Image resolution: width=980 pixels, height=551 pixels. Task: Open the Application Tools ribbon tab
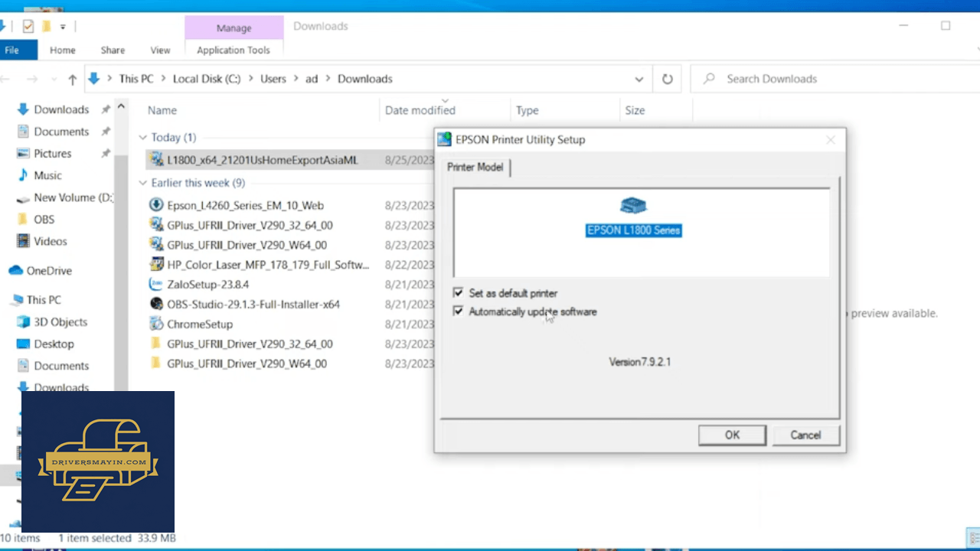click(x=234, y=51)
